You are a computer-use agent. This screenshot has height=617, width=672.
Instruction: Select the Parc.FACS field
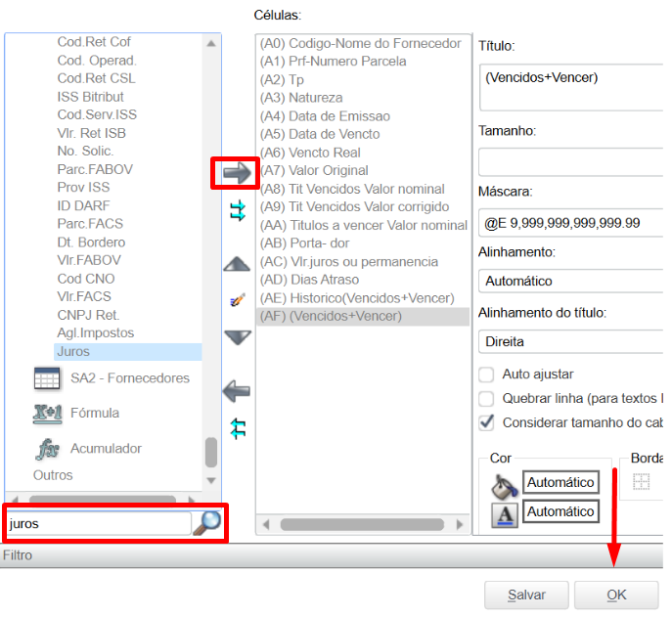tap(90, 224)
